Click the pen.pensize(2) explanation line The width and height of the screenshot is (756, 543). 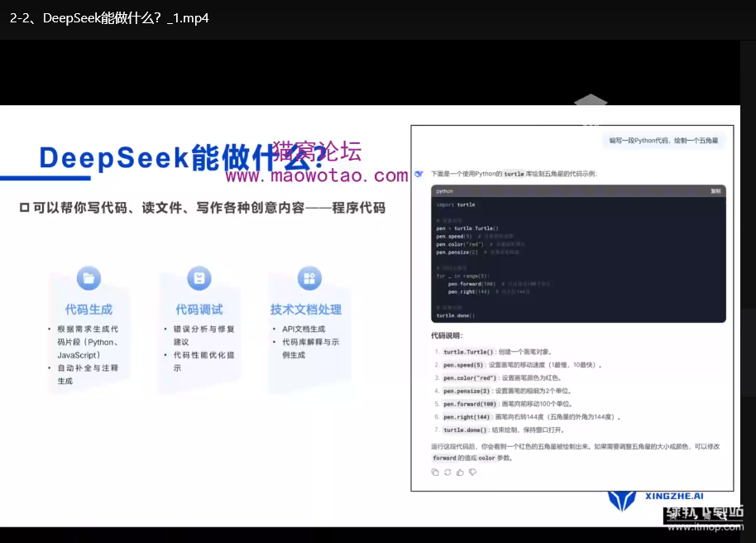tap(503, 391)
